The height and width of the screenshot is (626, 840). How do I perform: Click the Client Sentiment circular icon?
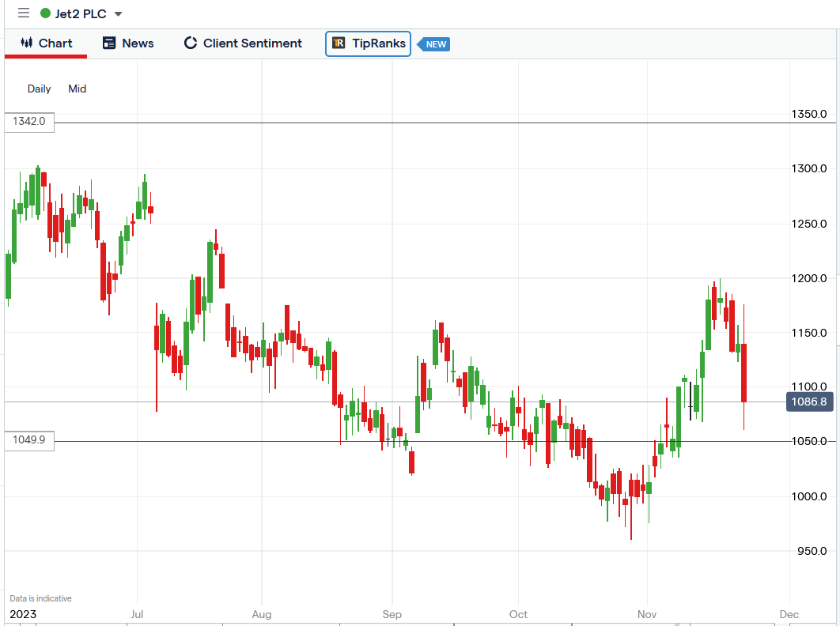pos(190,43)
